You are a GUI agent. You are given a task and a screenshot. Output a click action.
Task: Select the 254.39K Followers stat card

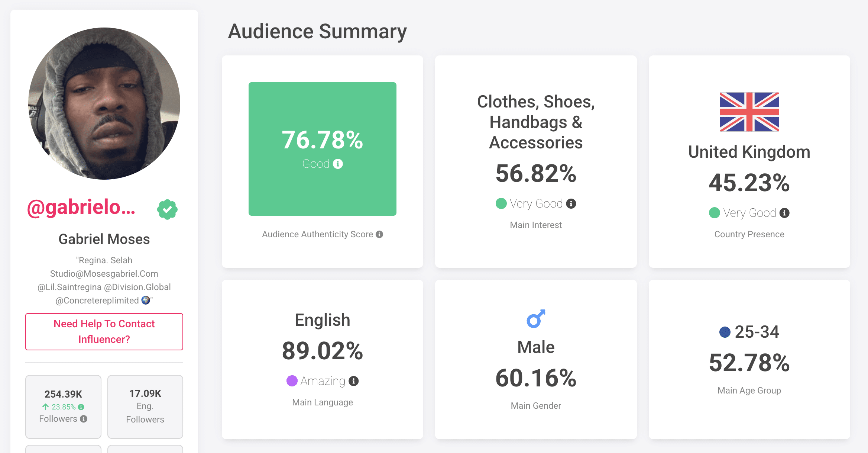63,406
